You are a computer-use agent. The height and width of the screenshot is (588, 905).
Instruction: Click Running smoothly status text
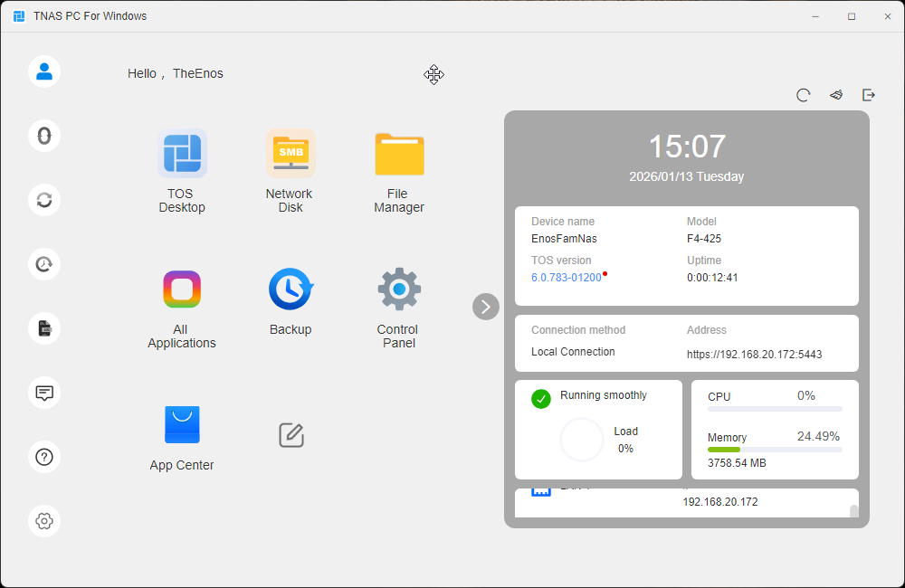pyautogui.click(x=603, y=395)
